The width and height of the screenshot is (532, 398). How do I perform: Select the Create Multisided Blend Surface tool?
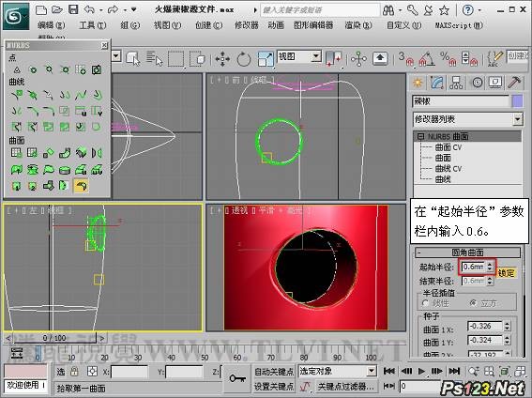48,186
